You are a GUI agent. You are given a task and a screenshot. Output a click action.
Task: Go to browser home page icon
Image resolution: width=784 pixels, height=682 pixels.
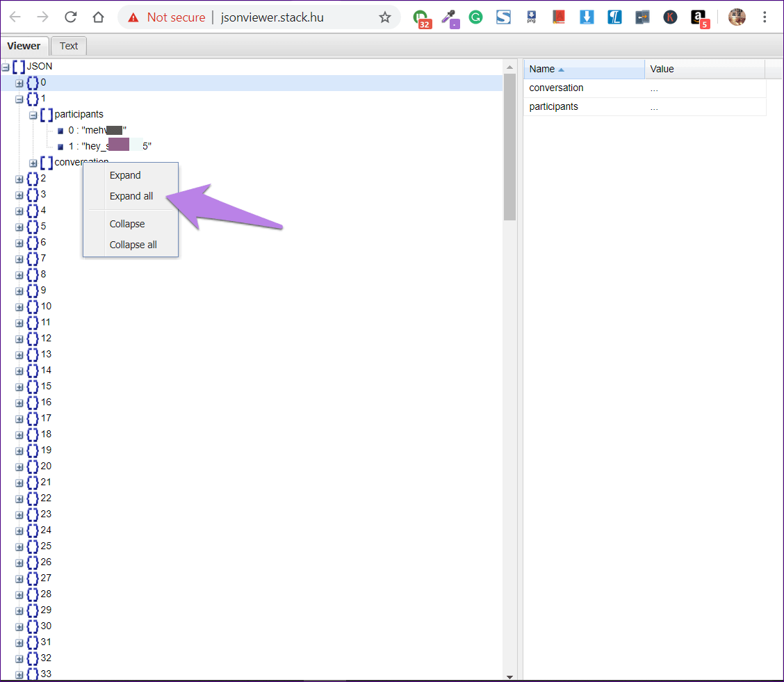click(98, 17)
